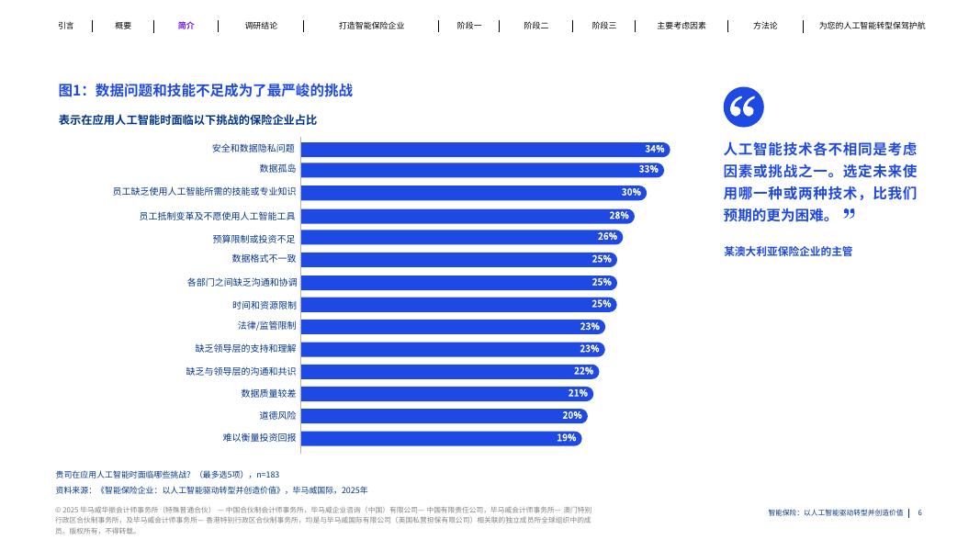This screenshot has height=551, width=980.
Task: Go to 调研结论 in the navigation bar
Action: pyautogui.click(x=262, y=26)
